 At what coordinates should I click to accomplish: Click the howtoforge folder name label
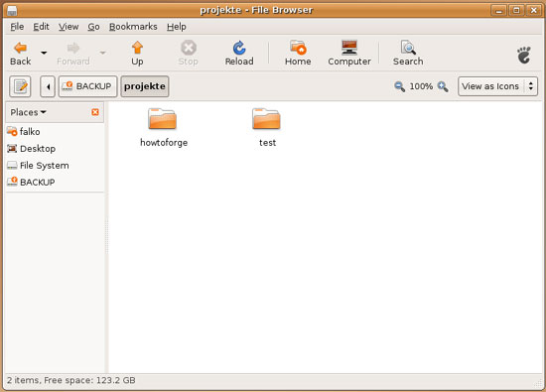[x=164, y=142]
